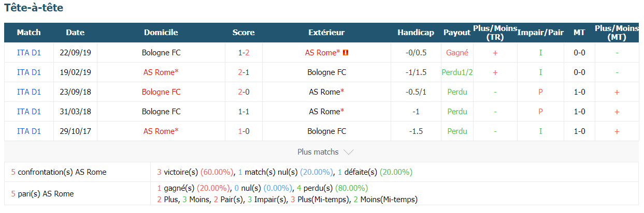Click the Tête-à-tête section heading
This screenshot has height=213, width=644.
pyautogui.click(x=34, y=8)
